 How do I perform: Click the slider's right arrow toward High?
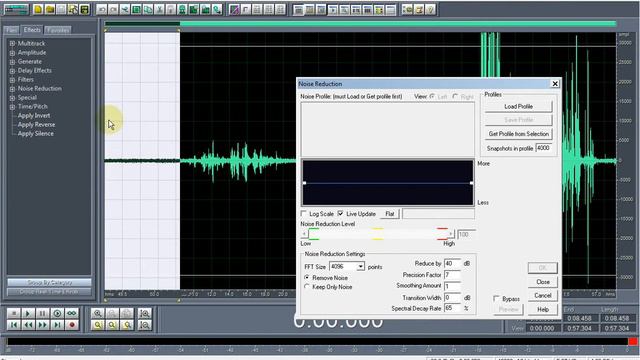pyautogui.click(x=451, y=234)
